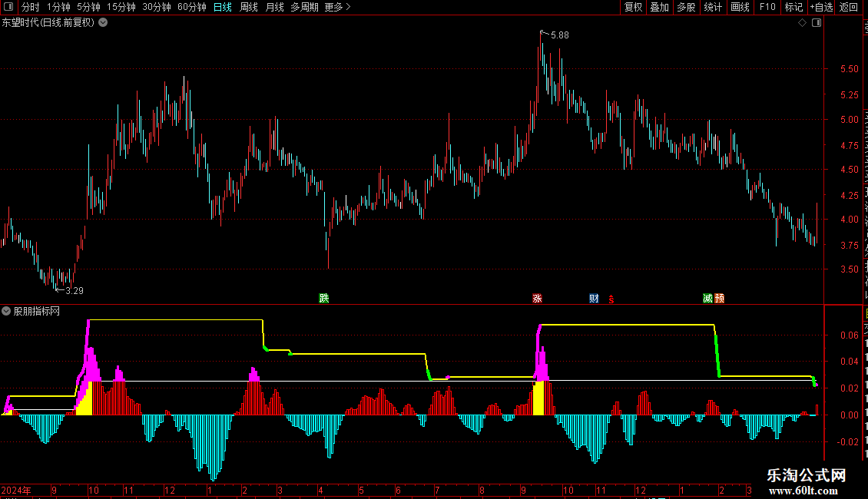Switch to the 日线 period tab
Image resolution: width=868 pixels, height=499 pixels.
tap(223, 7)
